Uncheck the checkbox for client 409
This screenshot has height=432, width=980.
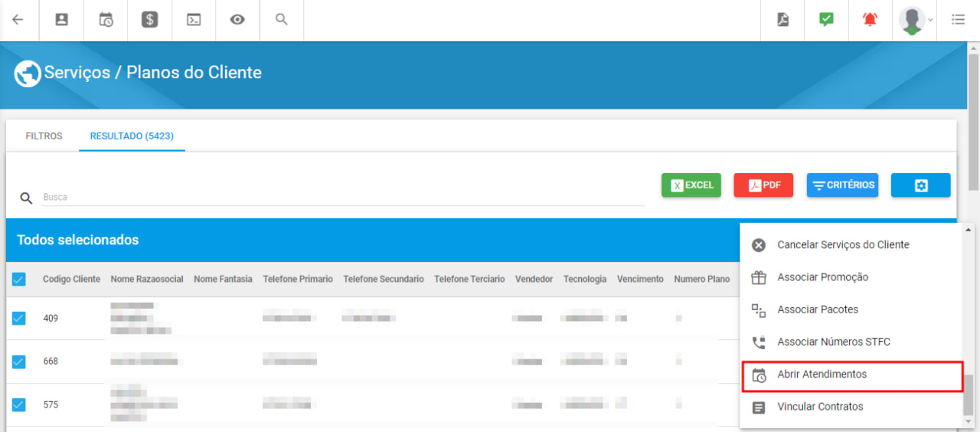click(18, 318)
